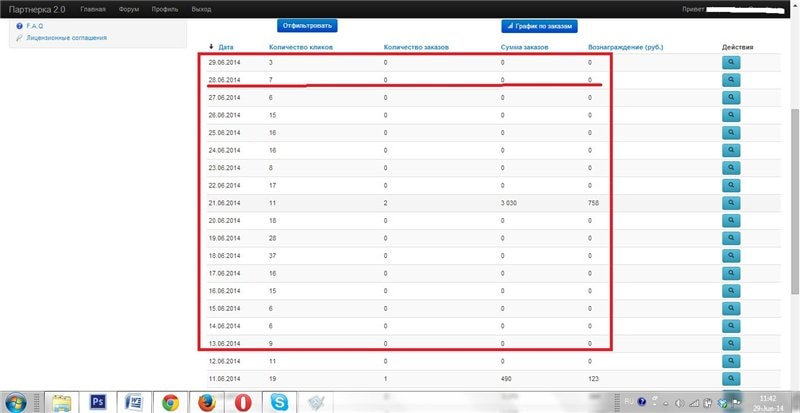Open the 16.06.2014 details magnifier
The width and height of the screenshot is (800, 413).
[x=731, y=291]
